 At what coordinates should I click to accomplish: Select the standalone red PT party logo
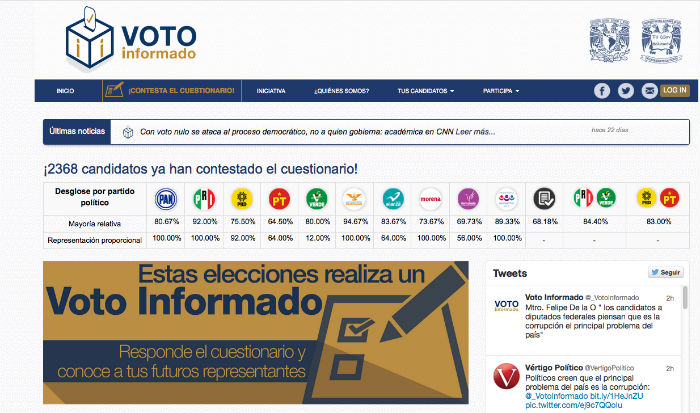pyautogui.click(x=279, y=199)
